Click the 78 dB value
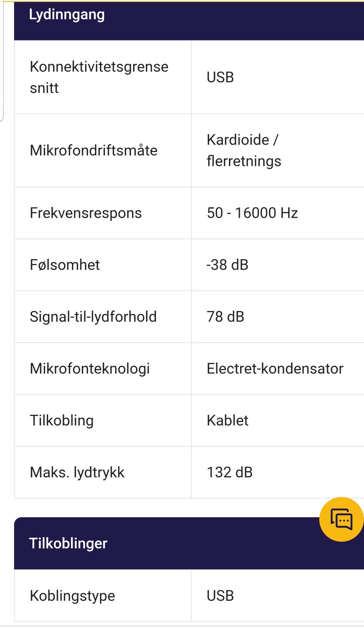This screenshot has width=364, height=629. pyautogui.click(x=225, y=317)
